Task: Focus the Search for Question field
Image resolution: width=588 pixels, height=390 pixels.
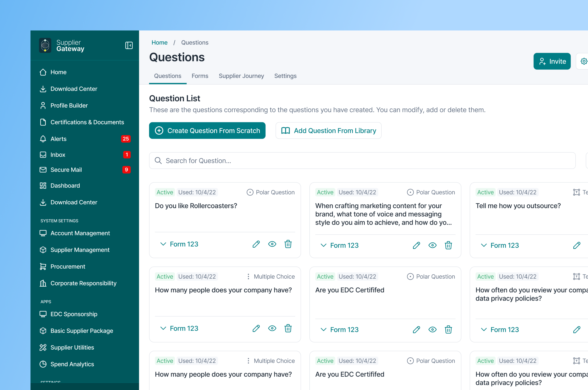Action: pos(362,160)
